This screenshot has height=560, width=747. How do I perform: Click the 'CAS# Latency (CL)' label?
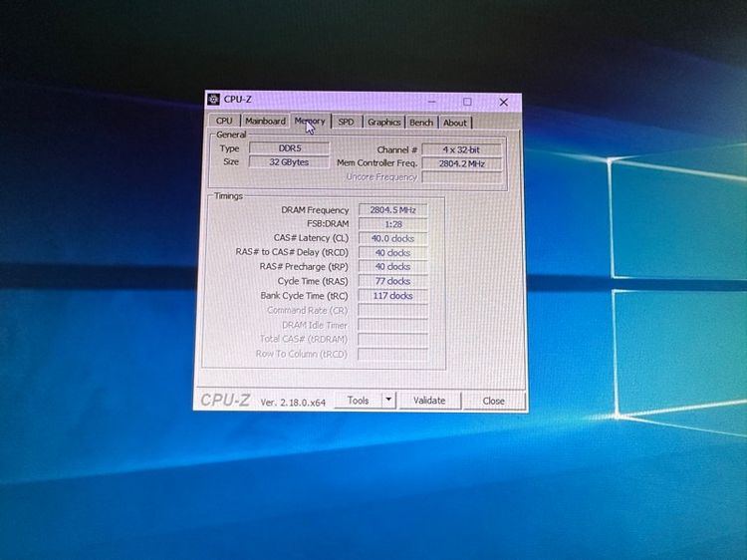pos(311,238)
